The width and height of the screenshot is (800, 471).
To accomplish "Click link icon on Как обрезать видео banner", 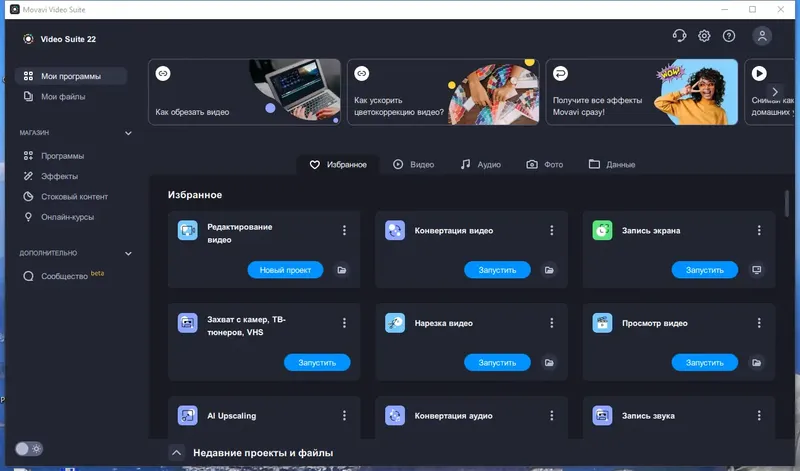I will click(x=163, y=73).
